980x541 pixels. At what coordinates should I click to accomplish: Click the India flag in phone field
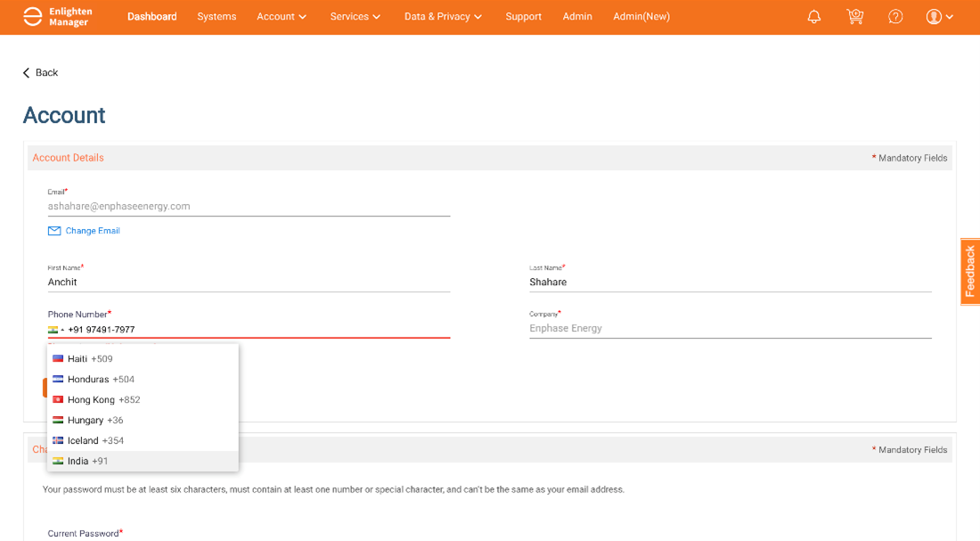pos(53,330)
